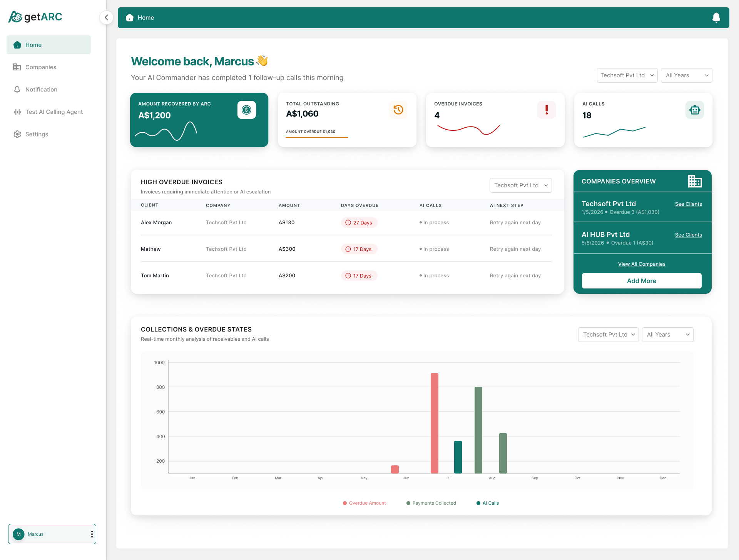The image size is (739, 560).
Task: Click the dollar icon on the recovered card
Action: 246,110
